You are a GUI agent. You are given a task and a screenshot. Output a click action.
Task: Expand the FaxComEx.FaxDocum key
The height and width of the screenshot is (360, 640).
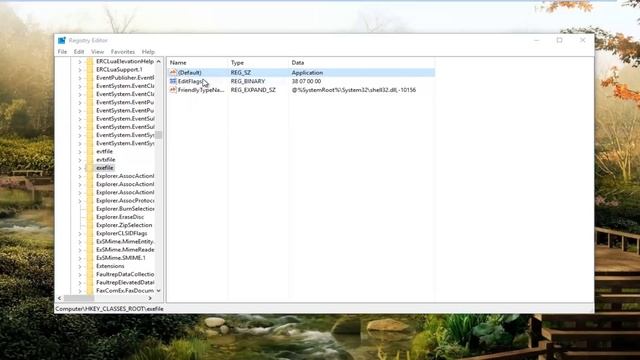point(80,291)
